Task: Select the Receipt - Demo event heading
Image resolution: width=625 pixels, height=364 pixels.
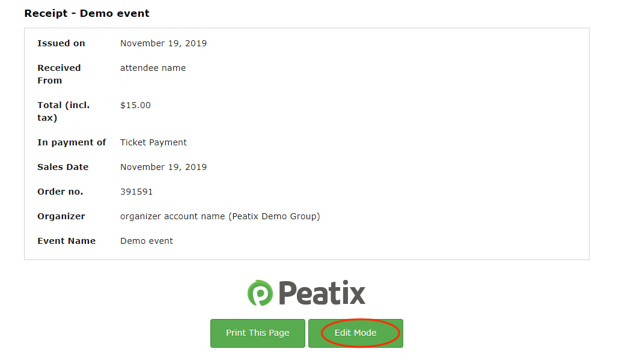Action: click(86, 13)
